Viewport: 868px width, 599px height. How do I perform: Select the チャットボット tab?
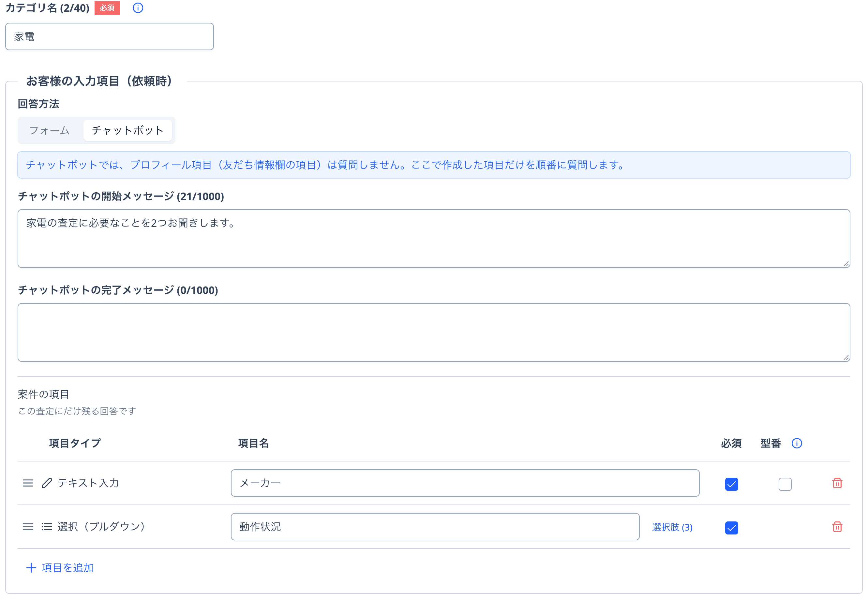[x=127, y=130]
